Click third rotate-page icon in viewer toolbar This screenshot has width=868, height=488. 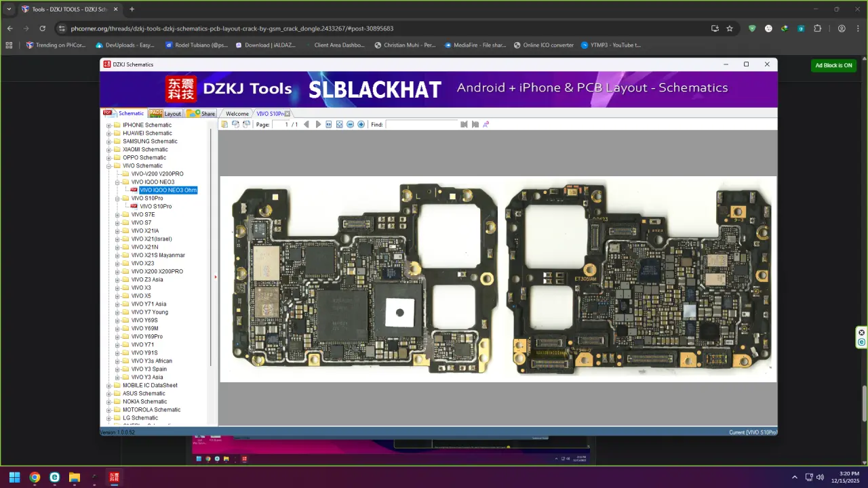coord(247,125)
